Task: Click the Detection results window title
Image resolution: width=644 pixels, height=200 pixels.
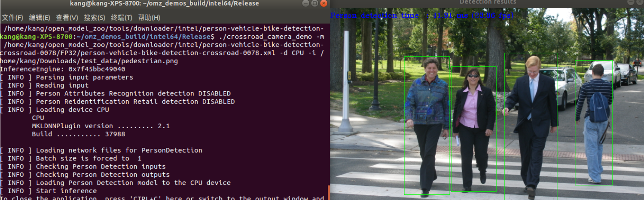Action: tap(488, 3)
